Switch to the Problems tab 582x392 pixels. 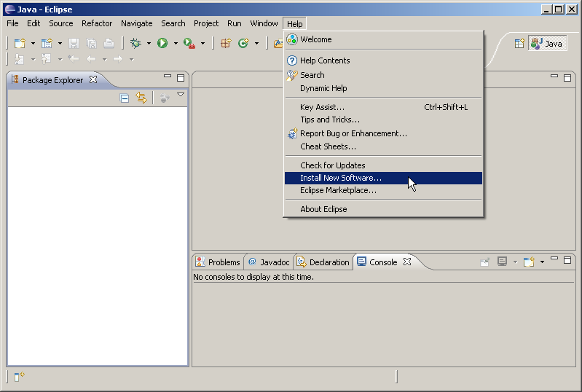[218, 262]
